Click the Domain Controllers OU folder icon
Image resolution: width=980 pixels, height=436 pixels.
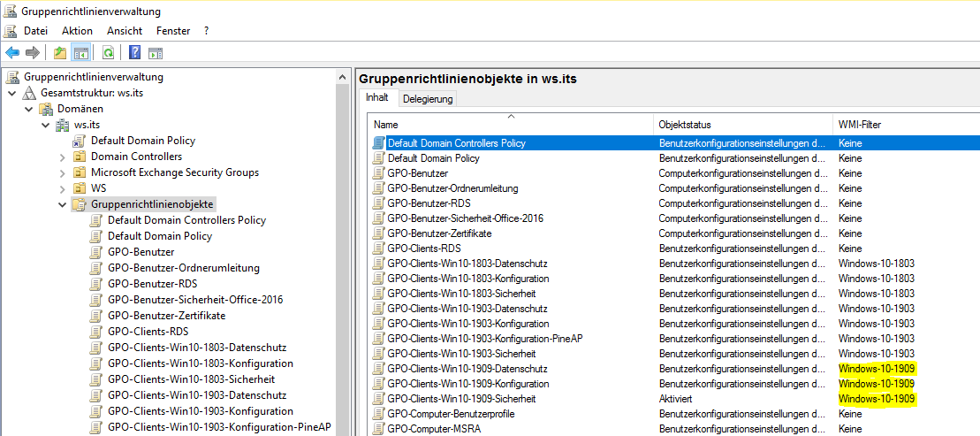80,157
